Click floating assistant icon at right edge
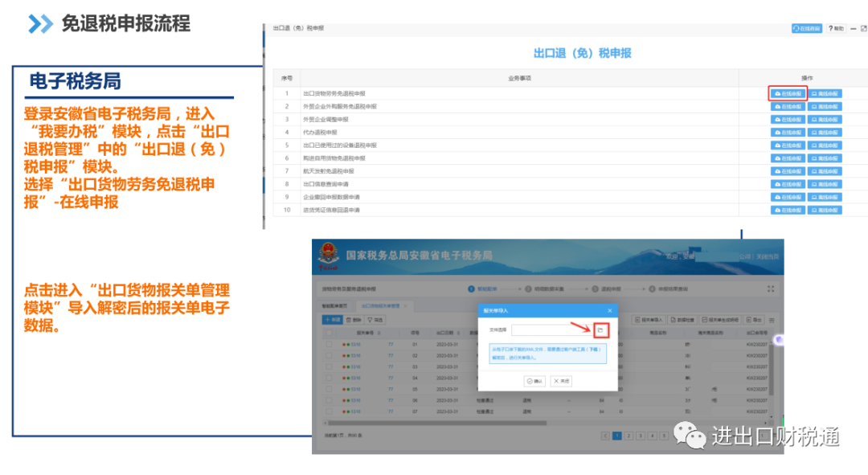868x475 pixels. [x=779, y=339]
